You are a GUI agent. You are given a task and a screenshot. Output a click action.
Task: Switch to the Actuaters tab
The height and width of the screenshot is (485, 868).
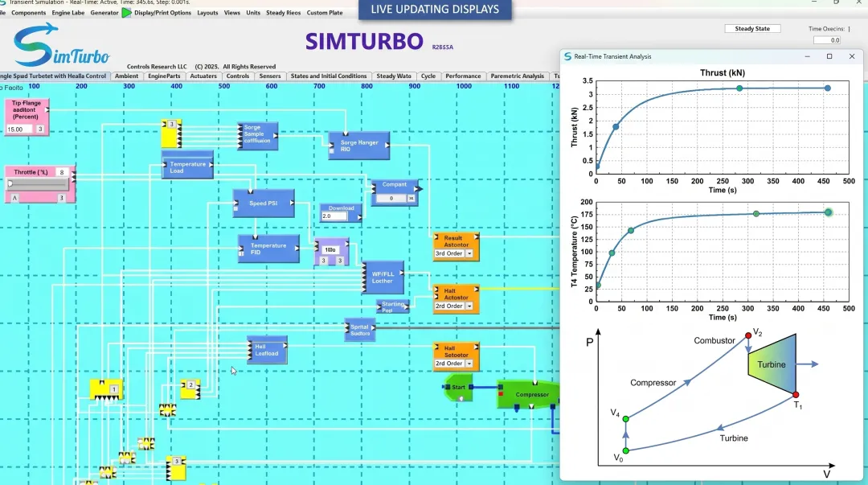[x=203, y=76]
